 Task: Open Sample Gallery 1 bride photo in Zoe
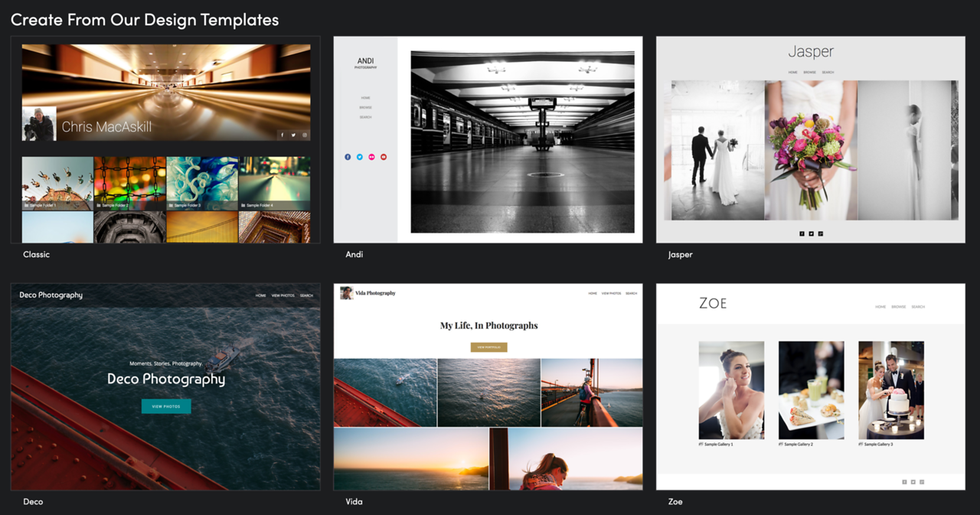tap(731, 390)
